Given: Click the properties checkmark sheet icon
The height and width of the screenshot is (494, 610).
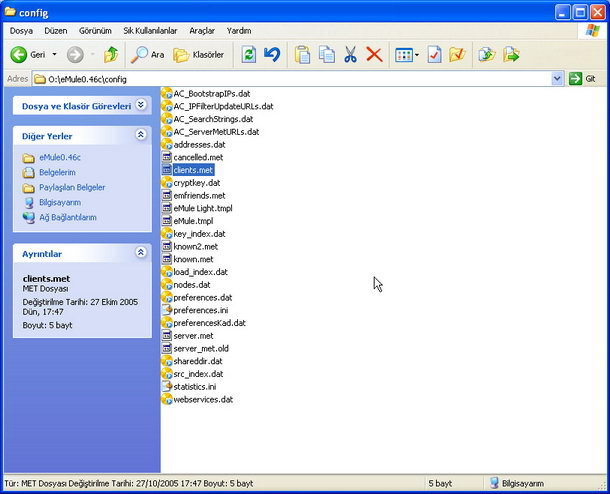Looking at the screenshot, I should (434, 55).
